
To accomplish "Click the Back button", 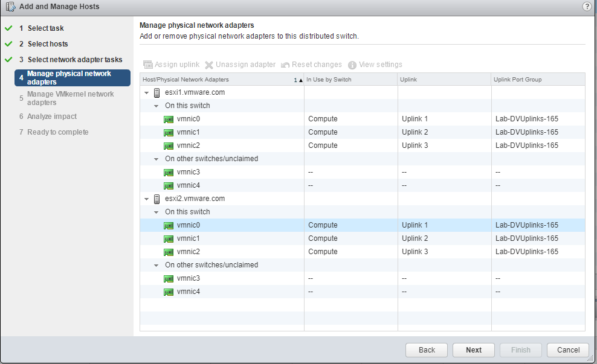I will [x=427, y=350].
